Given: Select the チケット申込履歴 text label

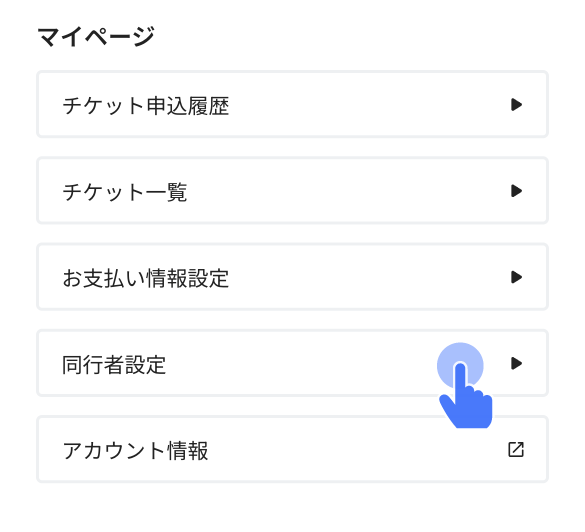Looking at the screenshot, I should (x=146, y=106).
